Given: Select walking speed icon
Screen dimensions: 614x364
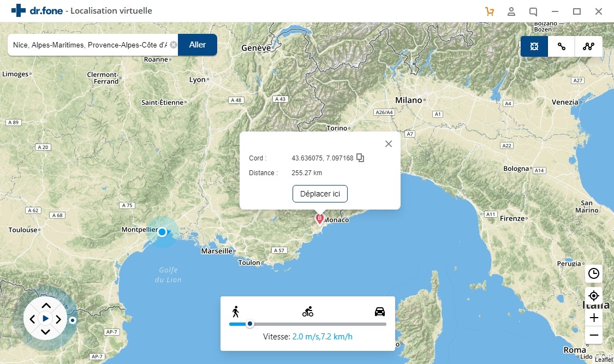Looking at the screenshot, I should click(235, 312).
